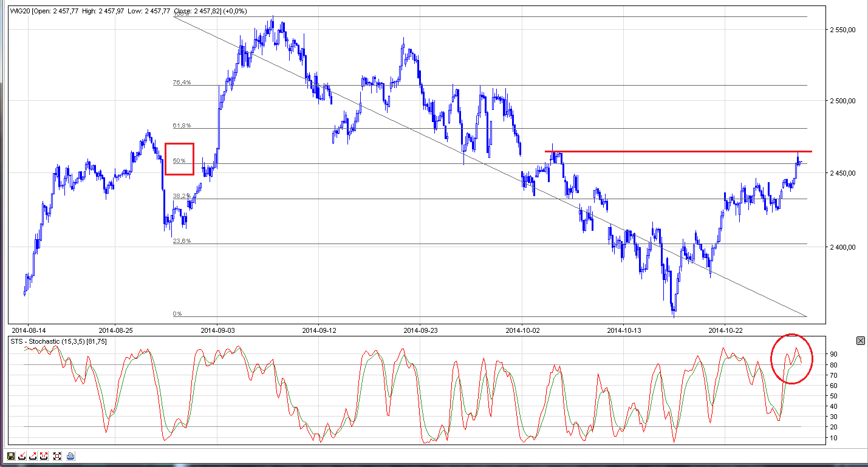Select the 50% Fibonacci label in red box
Viewport: 868px width, 467px height.
point(179,160)
